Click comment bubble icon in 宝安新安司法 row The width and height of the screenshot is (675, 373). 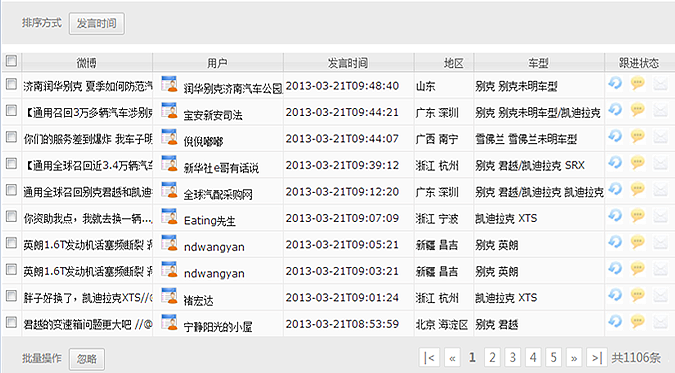click(x=638, y=109)
